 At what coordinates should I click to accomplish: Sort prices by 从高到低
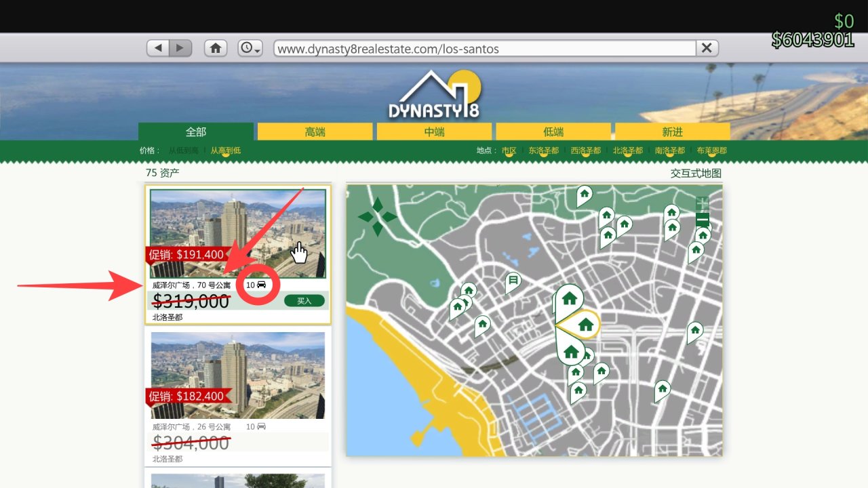[x=226, y=150]
